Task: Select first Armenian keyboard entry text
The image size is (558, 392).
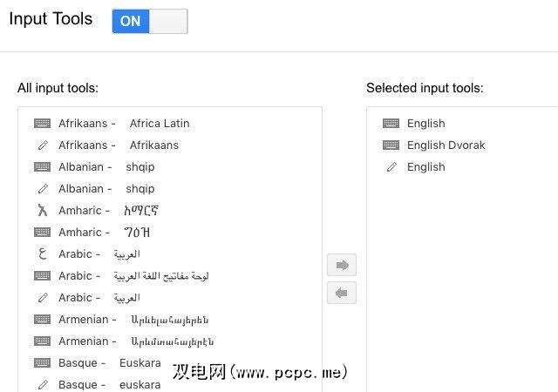Action: (133, 320)
